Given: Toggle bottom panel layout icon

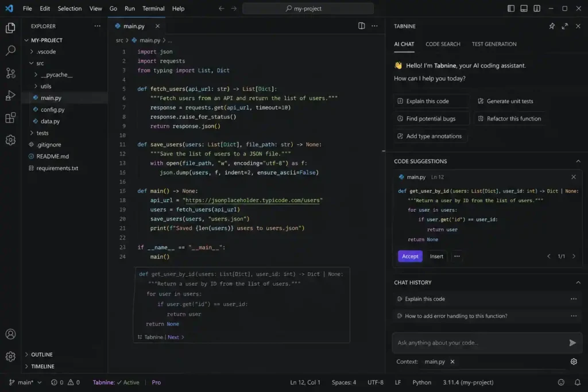Looking at the screenshot, I should 524,8.
